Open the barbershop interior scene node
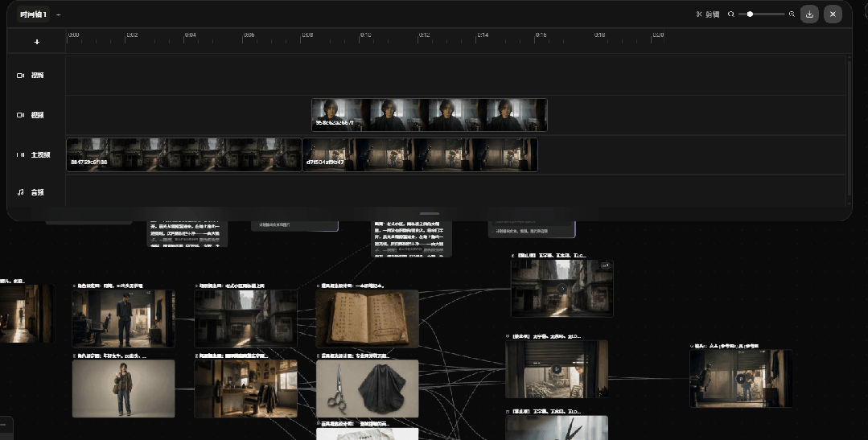The image size is (868, 440). [x=246, y=388]
